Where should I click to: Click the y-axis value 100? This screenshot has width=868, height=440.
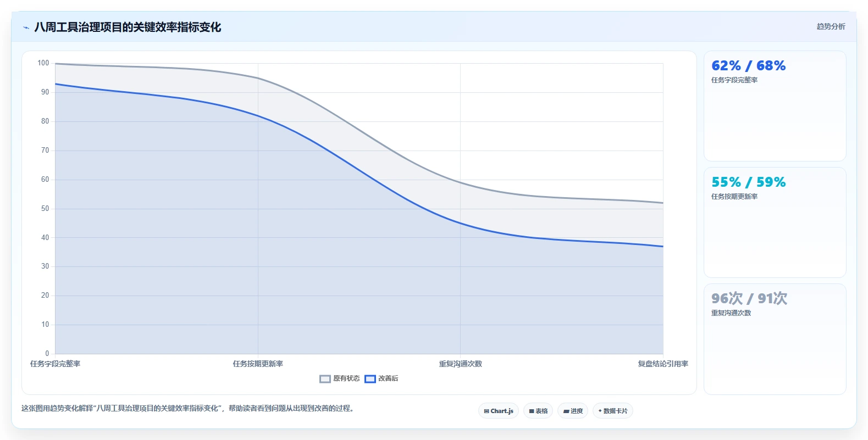(43, 63)
